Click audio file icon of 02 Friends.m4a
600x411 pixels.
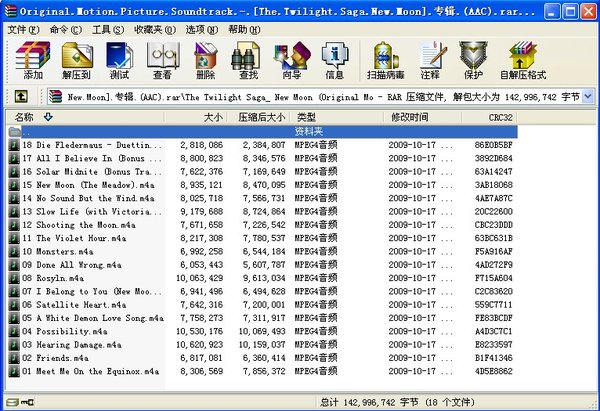(14, 358)
